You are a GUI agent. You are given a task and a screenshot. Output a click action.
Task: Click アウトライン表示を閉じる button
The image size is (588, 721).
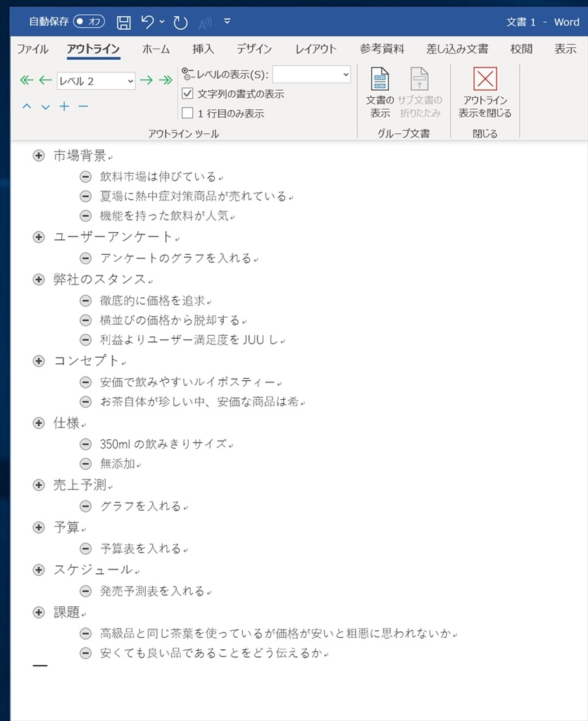pyautogui.click(x=485, y=92)
